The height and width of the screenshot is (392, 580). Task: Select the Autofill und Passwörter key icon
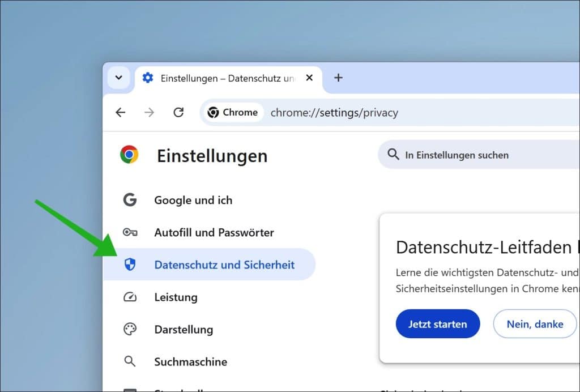point(130,232)
